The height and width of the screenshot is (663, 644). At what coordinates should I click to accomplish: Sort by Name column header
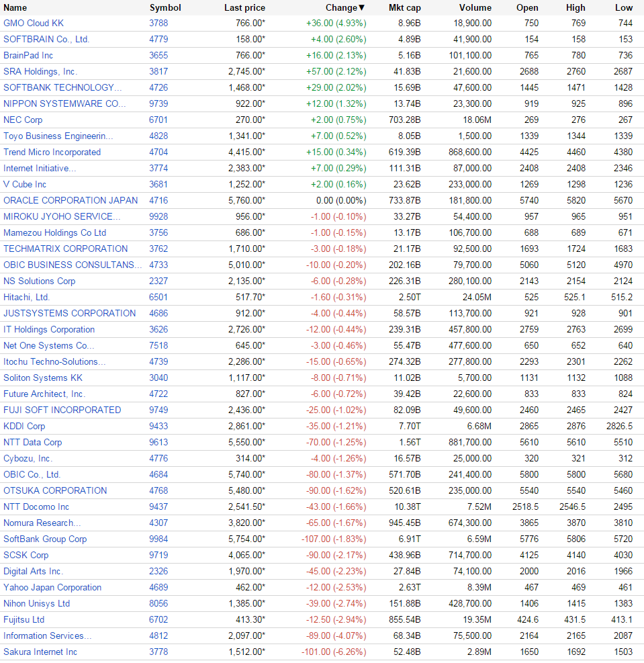(15, 7)
